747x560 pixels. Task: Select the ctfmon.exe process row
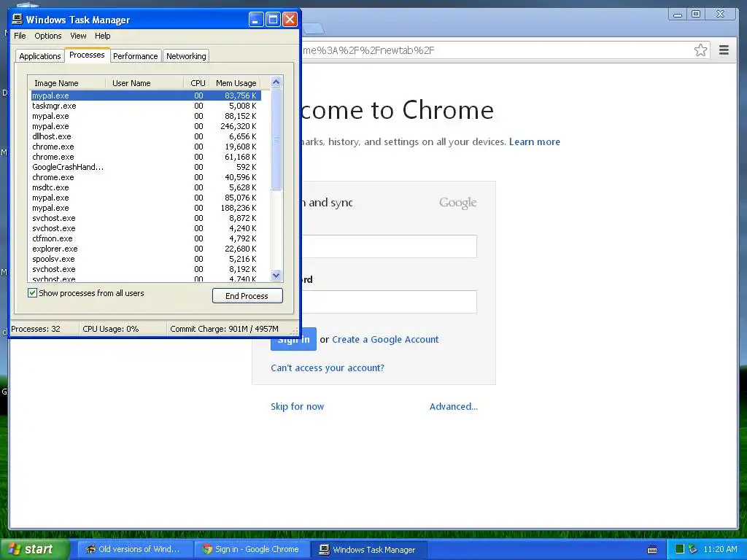tap(146, 238)
